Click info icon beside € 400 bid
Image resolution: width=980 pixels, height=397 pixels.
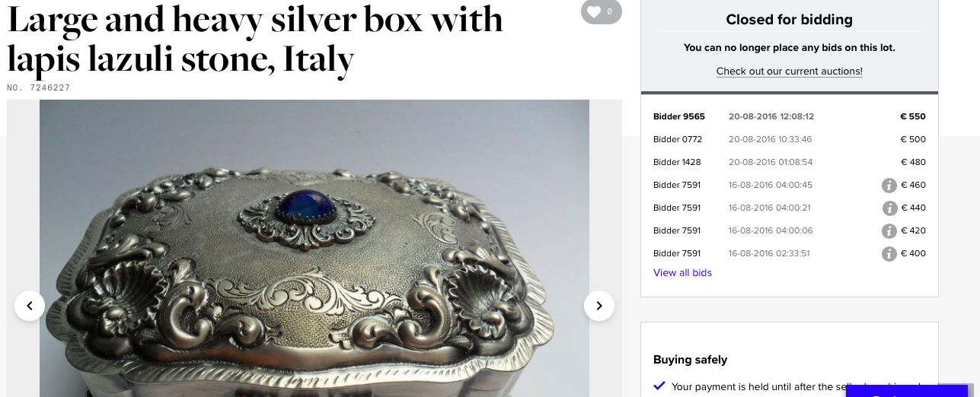[x=889, y=253]
